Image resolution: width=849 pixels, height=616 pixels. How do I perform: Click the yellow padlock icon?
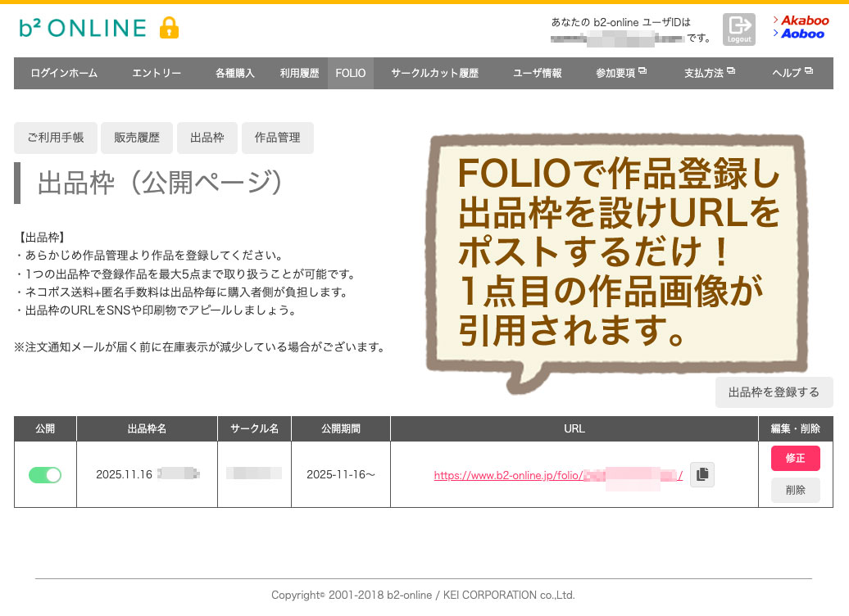tap(169, 27)
